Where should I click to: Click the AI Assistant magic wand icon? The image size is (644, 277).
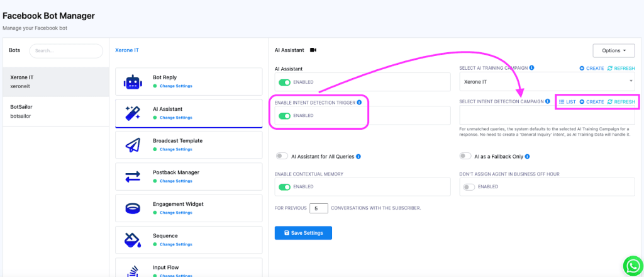[133, 114]
